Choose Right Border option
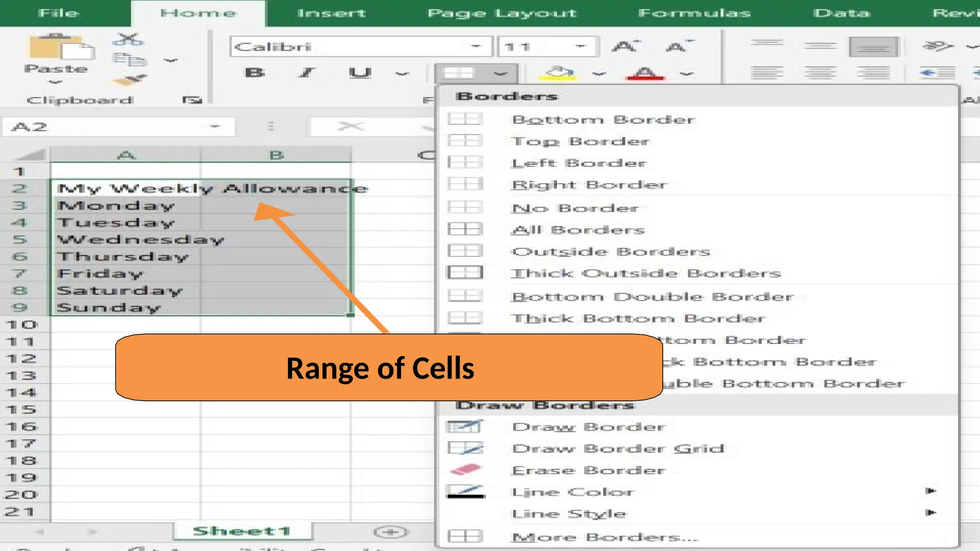The height and width of the screenshot is (551, 980). (x=699, y=185)
